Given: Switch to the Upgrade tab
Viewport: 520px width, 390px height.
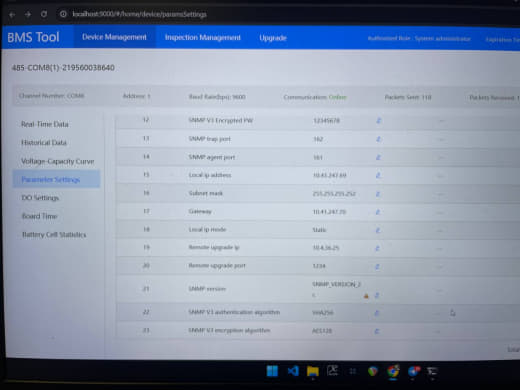Looking at the screenshot, I should click(x=273, y=38).
